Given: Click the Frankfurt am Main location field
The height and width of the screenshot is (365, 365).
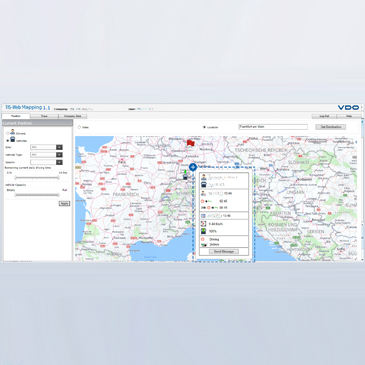Looking at the screenshot, I should pyautogui.click(x=273, y=127).
